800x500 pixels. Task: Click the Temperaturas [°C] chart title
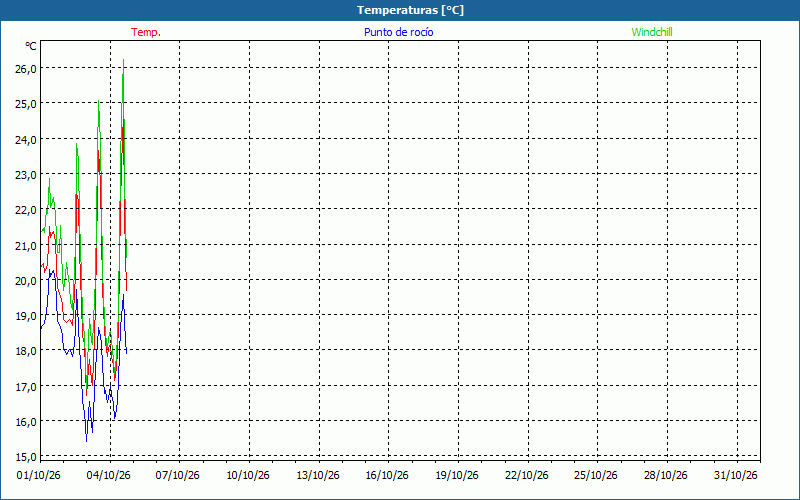coord(411,10)
